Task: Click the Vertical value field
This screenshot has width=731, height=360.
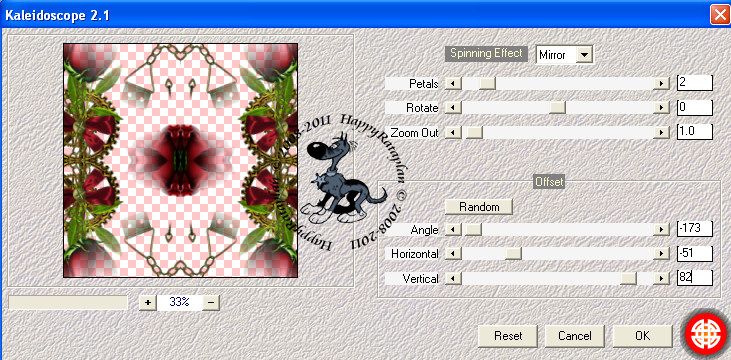Action: [x=695, y=278]
